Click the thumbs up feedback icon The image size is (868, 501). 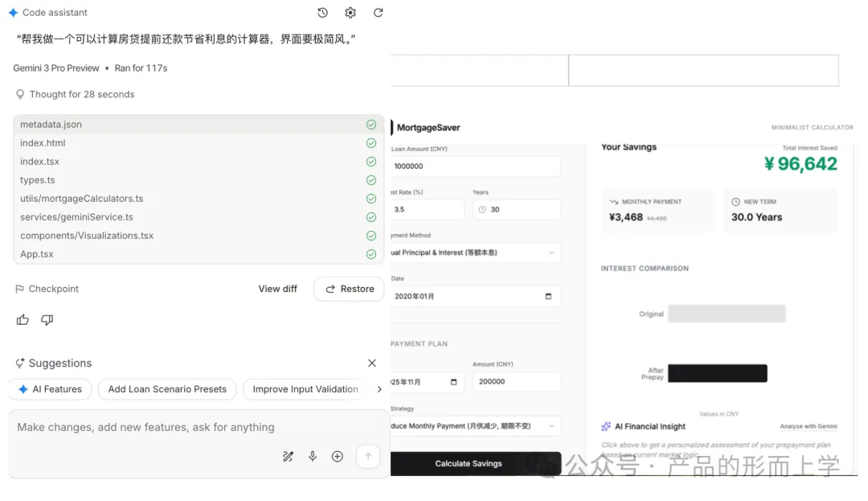[x=23, y=320]
